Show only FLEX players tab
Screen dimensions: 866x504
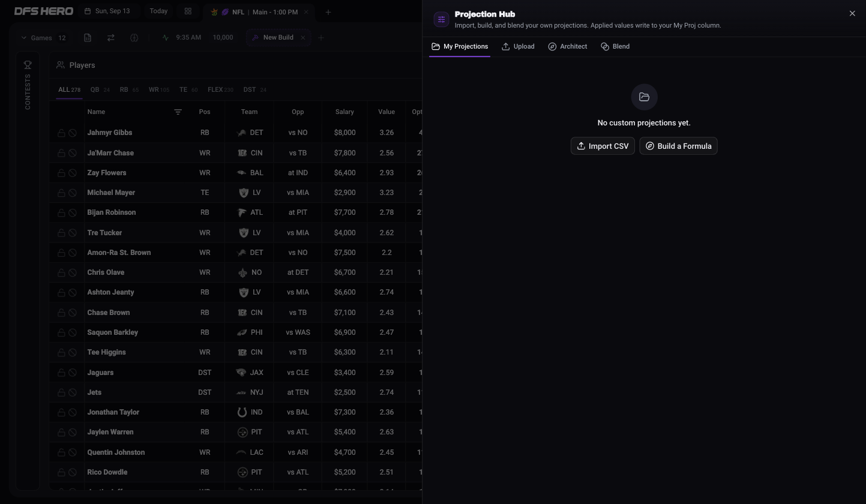[x=220, y=90]
